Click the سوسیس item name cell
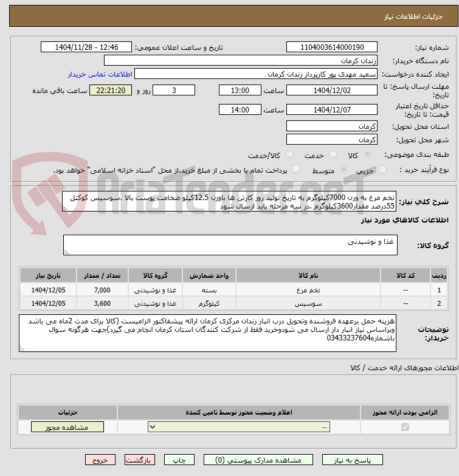 [x=308, y=303]
